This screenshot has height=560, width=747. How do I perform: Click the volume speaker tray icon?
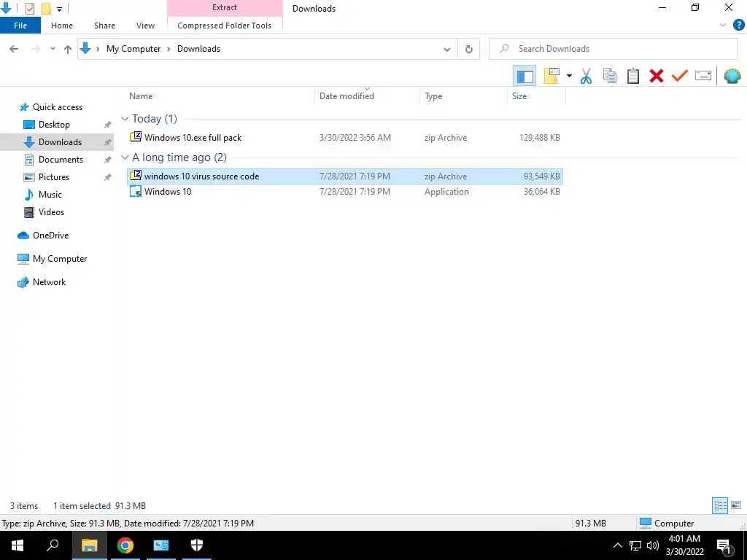(x=653, y=545)
